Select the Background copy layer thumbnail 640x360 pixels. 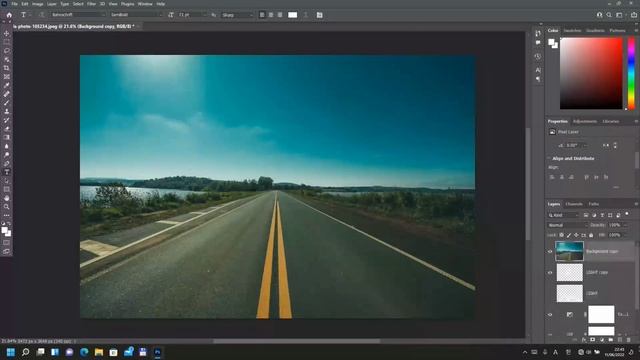pyautogui.click(x=569, y=251)
